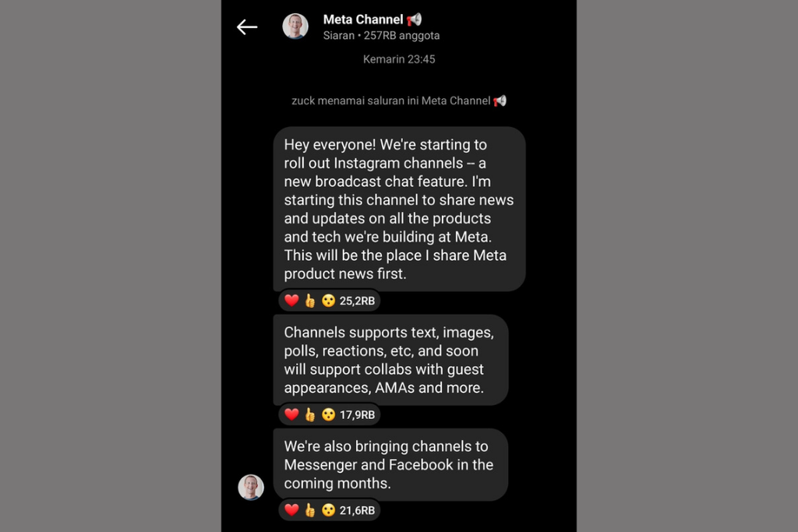Tap the sender avatar beside the last message
798x532 pixels.
coord(251,488)
